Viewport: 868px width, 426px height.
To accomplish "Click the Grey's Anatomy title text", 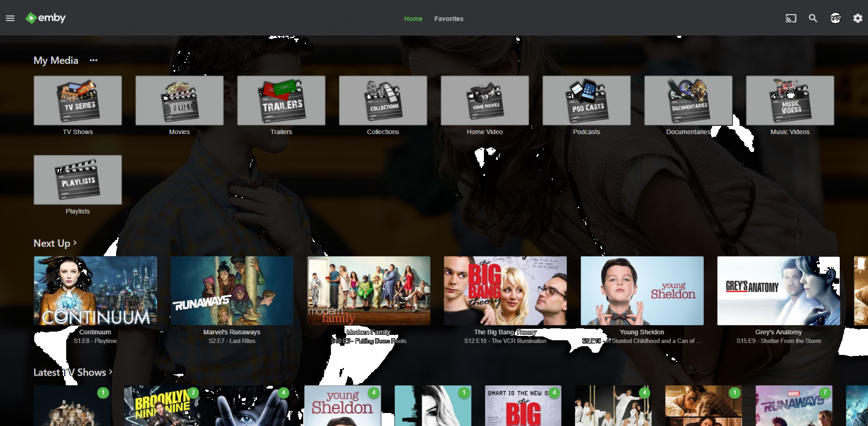I will coord(778,332).
